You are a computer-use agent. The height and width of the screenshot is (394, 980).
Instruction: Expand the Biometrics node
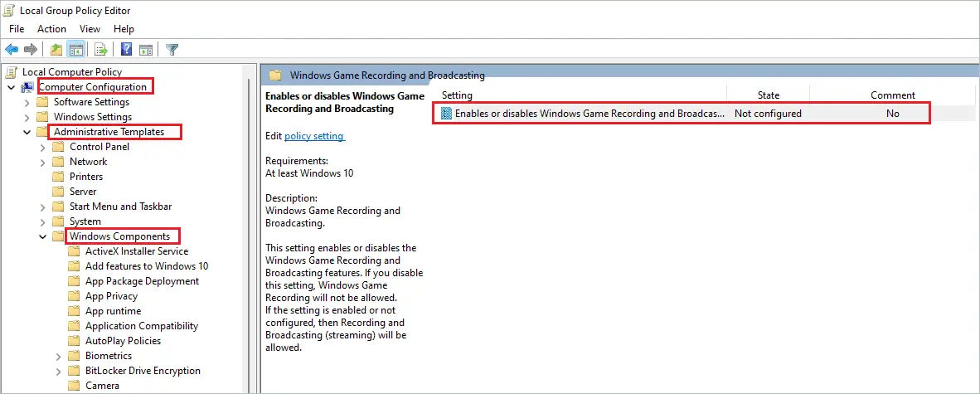[58, 356]
